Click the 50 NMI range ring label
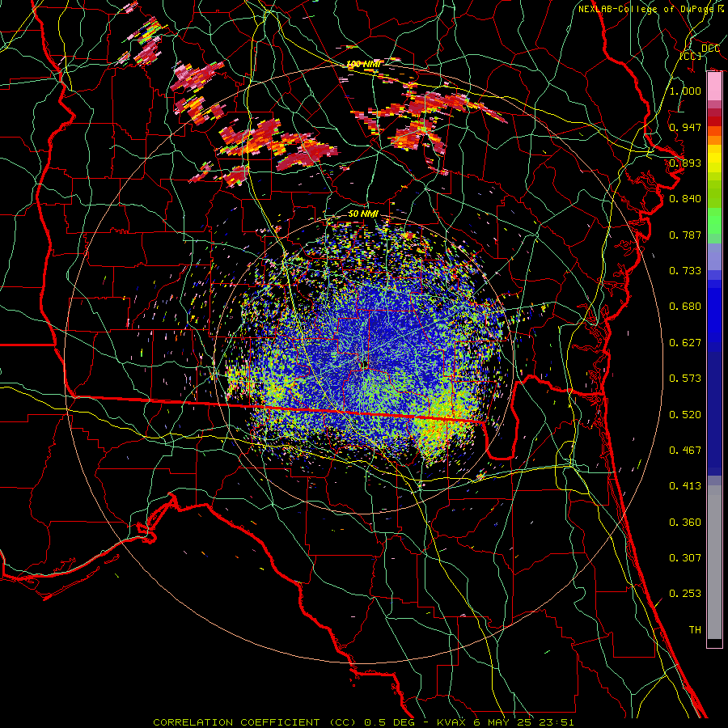 (363, 214)
